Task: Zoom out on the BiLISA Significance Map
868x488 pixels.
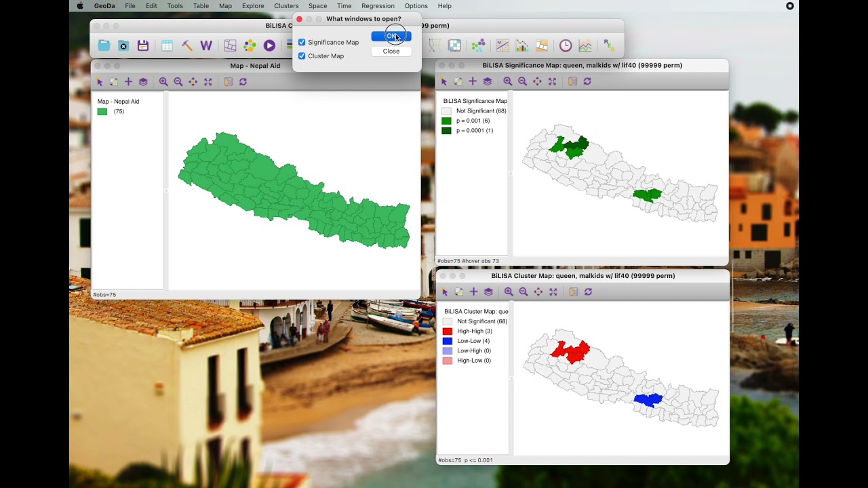Action: (523, 81)
